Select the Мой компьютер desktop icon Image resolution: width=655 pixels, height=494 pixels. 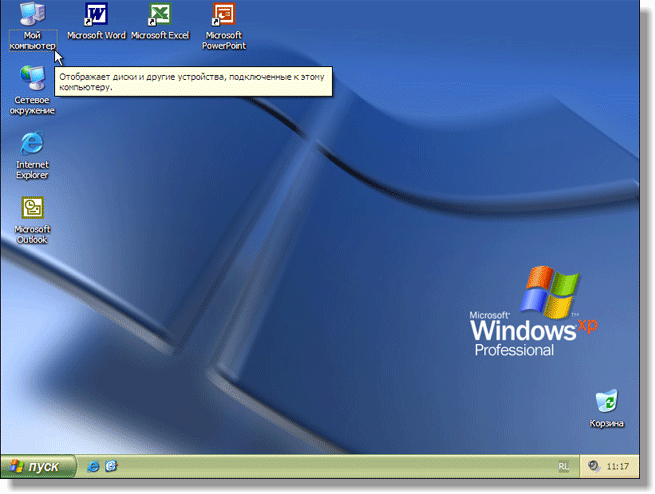33,14
